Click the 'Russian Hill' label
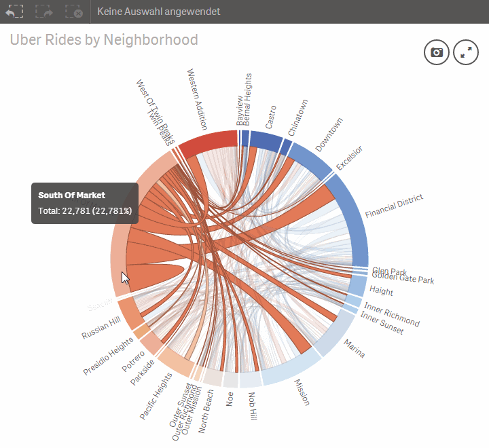 [101, 327]
